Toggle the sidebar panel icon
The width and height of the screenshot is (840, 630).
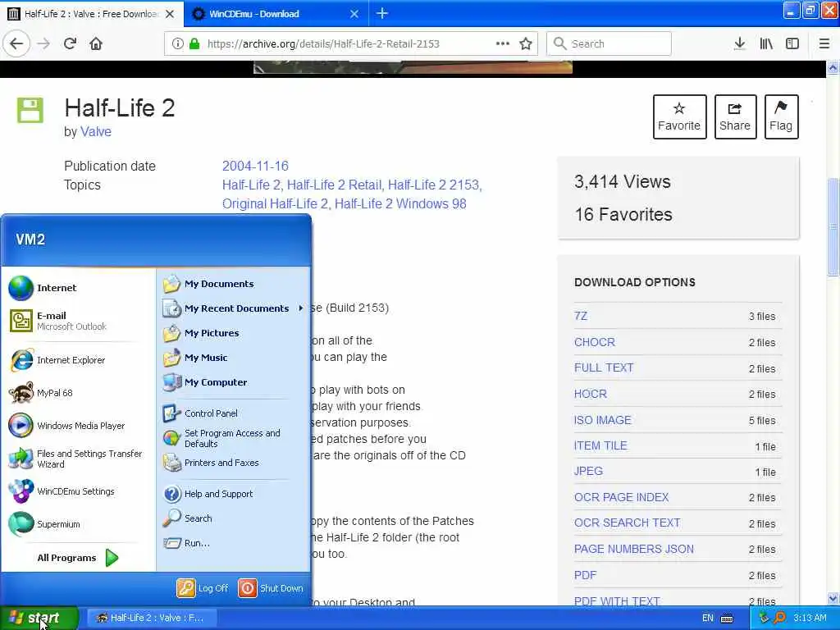point(792,44)
